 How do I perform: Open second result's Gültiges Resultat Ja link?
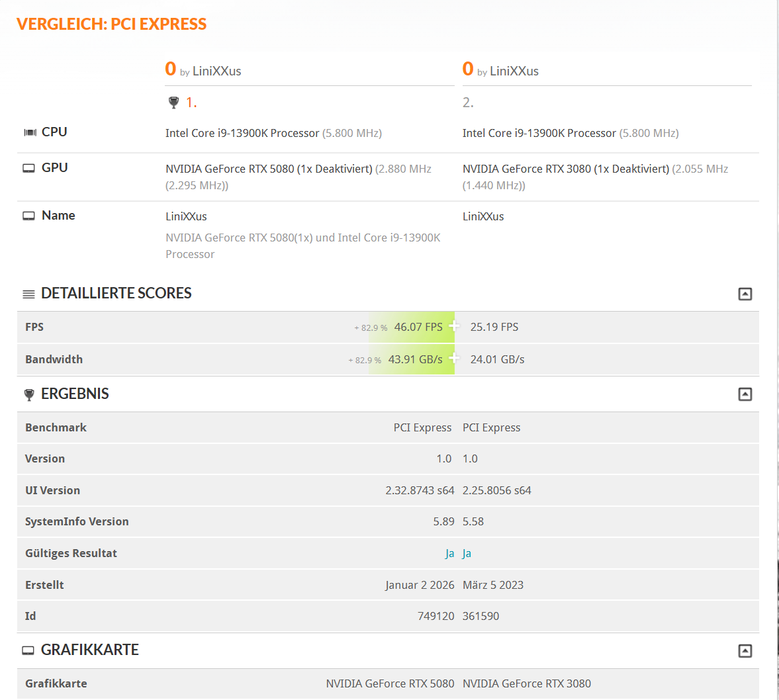point(467,553)
